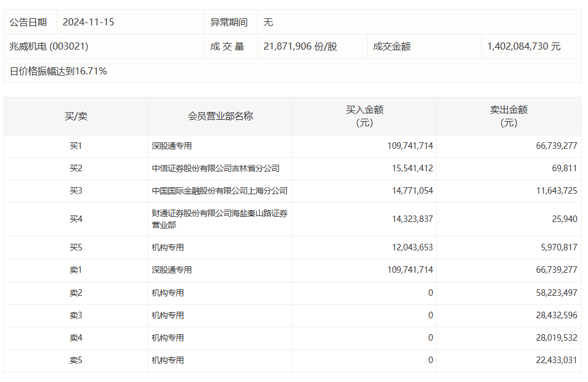Select the 买4 row label
Viewport: 588px width, 382px height.
pos(76,219)
